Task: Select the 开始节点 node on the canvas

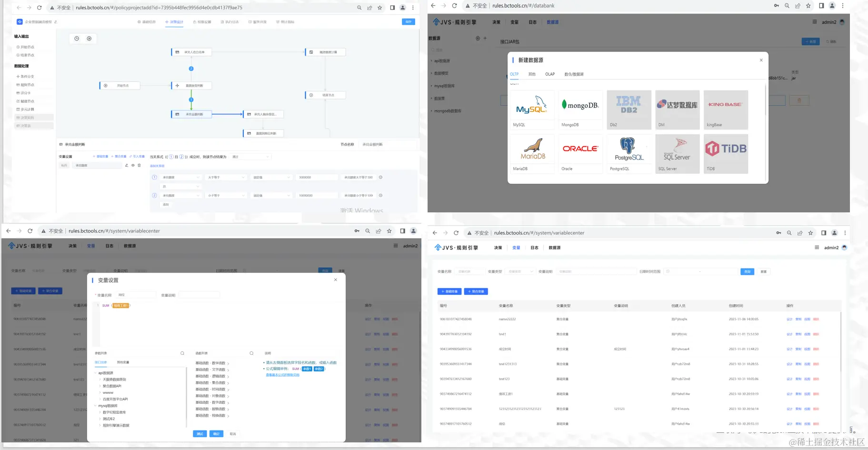Action: pos(120,86)
